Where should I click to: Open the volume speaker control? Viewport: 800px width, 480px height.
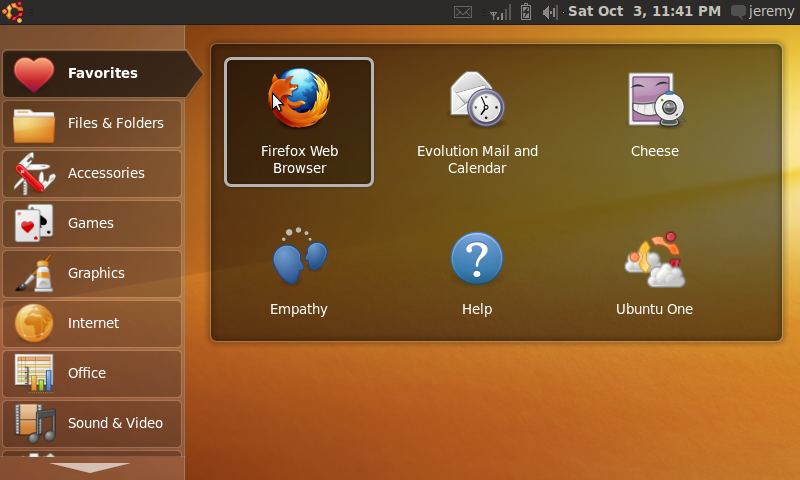(550, 12)
